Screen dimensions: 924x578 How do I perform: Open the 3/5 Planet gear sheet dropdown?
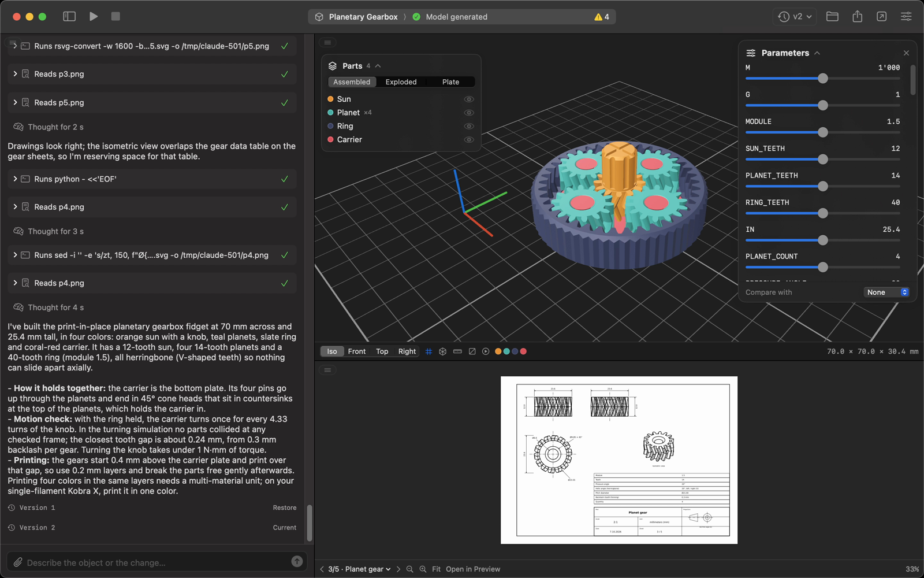point(359,569)
